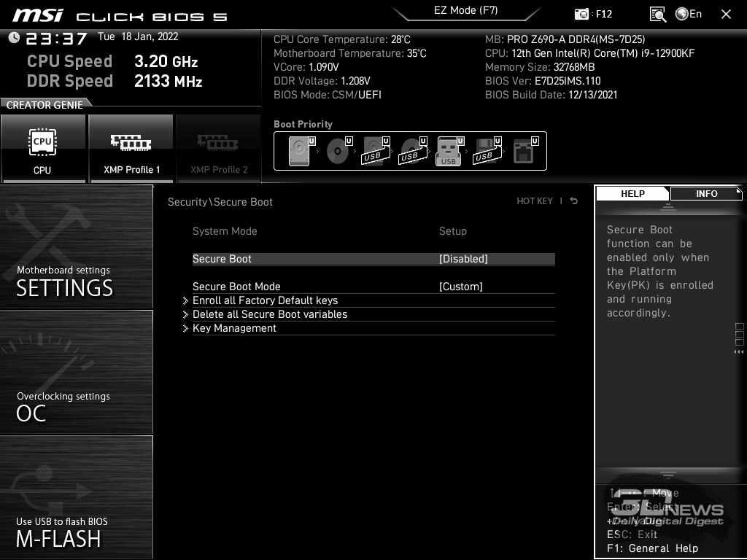Viewport: 747px width, 560px height.
Task: Click the clock icon beside the time
Action: point(14,38)
